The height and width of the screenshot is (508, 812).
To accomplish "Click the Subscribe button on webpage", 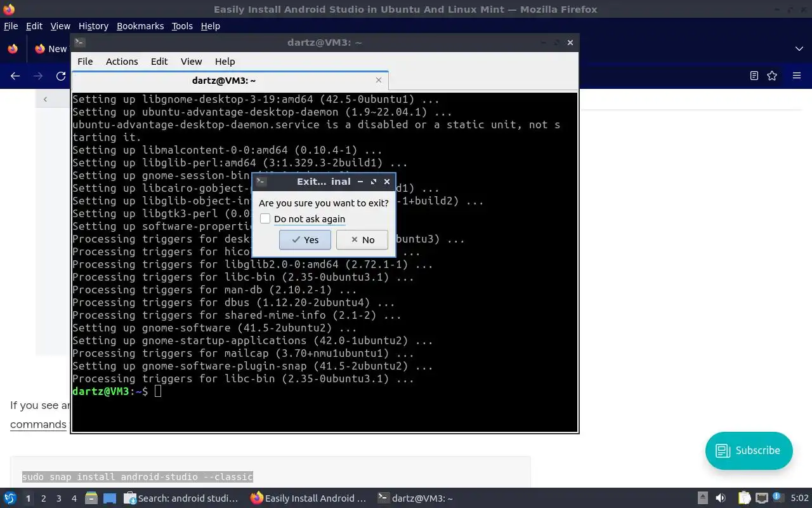I will pyautogui.click(x=749, y=450).
